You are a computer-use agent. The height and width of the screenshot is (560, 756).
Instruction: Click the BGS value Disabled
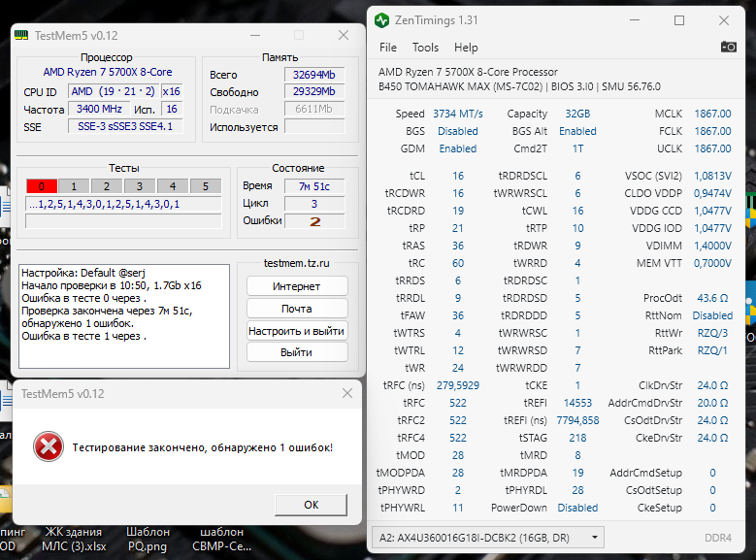point(457,131)
